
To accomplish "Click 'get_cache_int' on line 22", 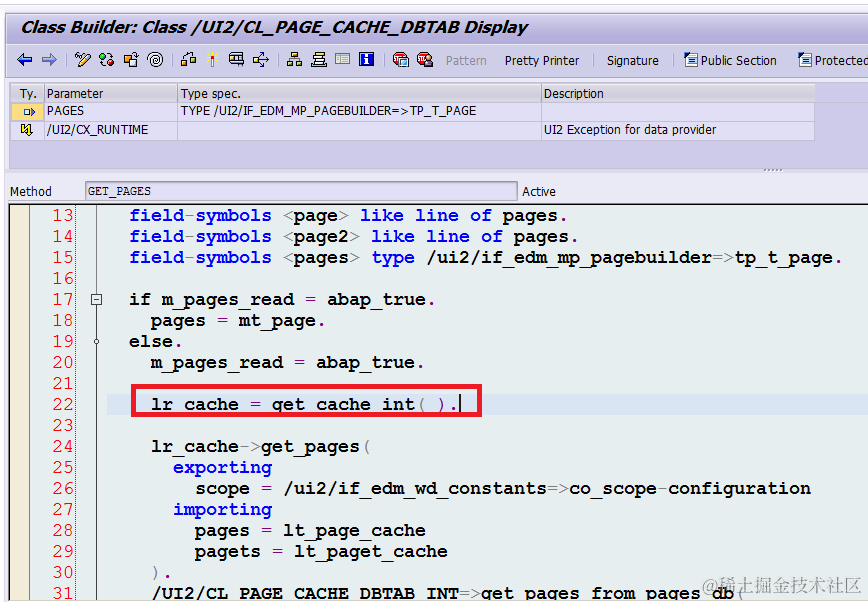I will tap(343, 405).
